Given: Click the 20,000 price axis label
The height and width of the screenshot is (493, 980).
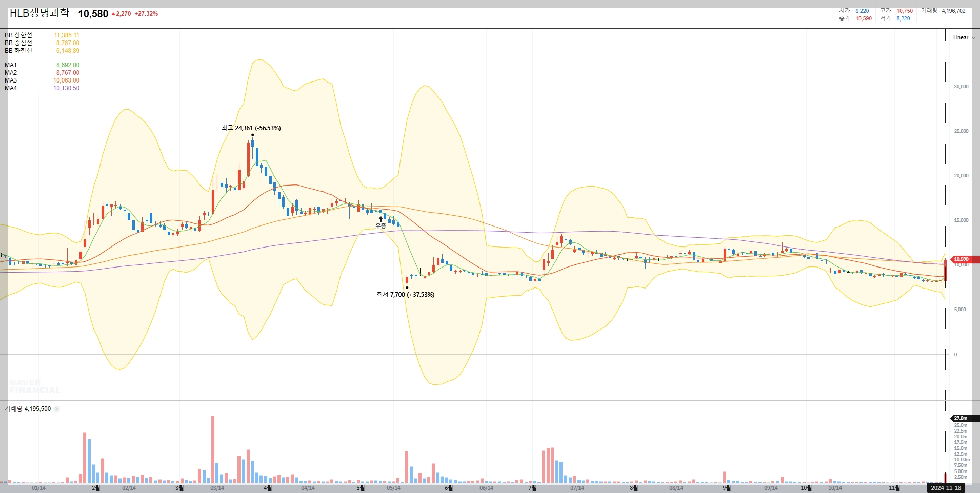Looking at the screenshot, I should (x=961, y=176).
